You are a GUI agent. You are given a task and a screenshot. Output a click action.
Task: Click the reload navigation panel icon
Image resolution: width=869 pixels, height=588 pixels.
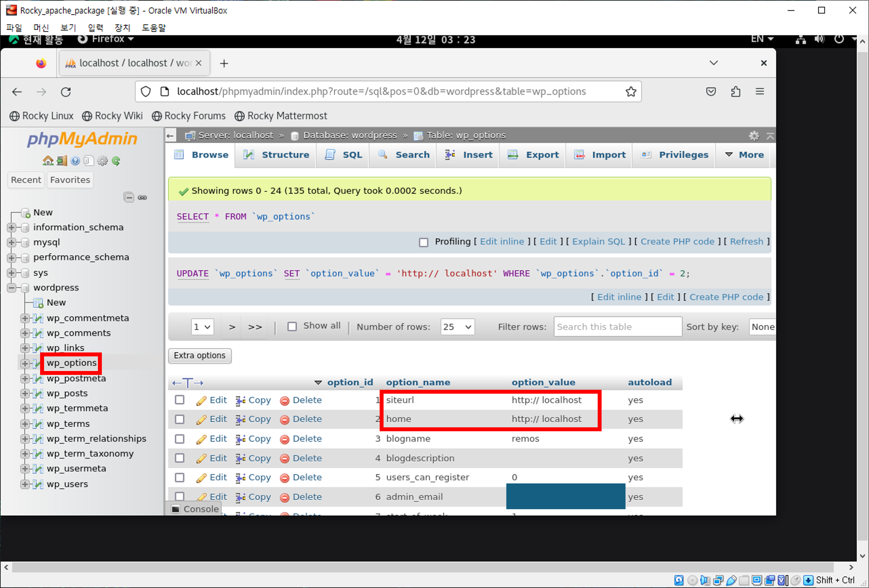pyautogui.click(x=116, y=161)
